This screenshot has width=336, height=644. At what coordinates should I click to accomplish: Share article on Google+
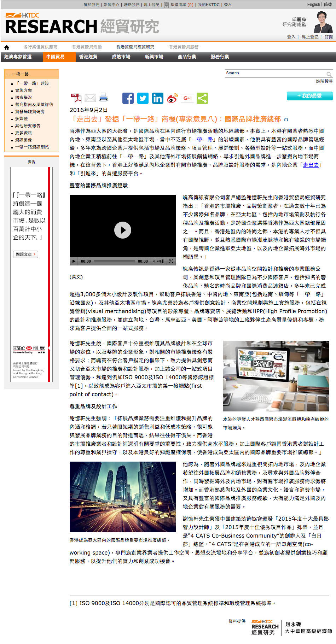pyautogui.click(x=187, y=98)
